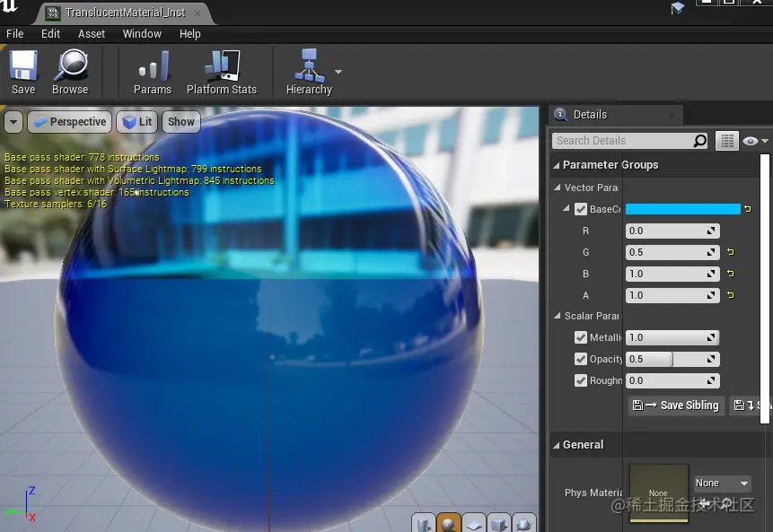Click the Phys Material None thumbnail
773x532 pixels.
click(659, 493)
